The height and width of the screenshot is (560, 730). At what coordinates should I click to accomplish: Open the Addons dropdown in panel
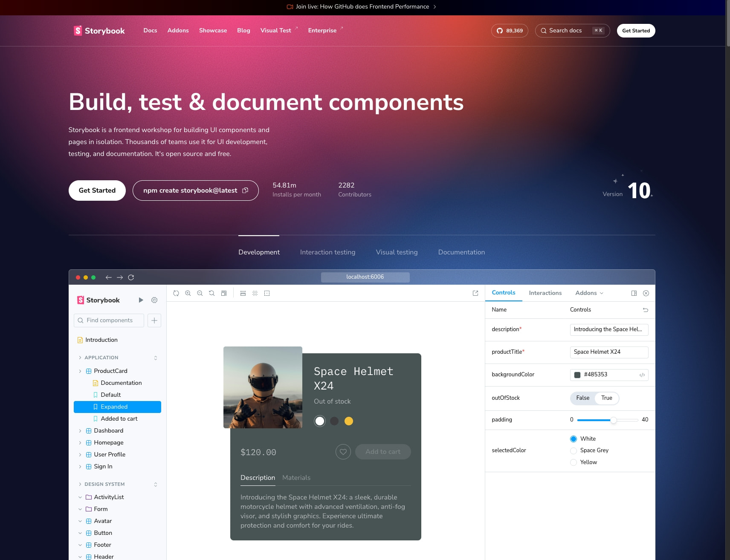coord(589,293)
